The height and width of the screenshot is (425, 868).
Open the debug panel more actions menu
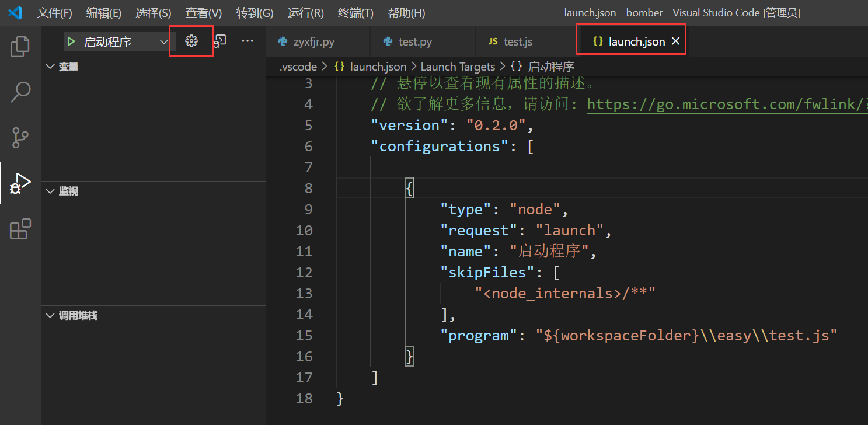(247, 41)
